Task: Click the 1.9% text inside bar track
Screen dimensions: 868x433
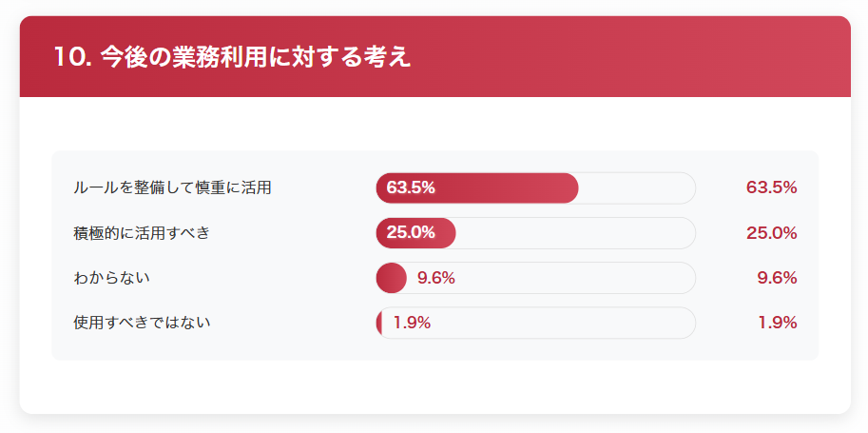Action: point(412,323)
